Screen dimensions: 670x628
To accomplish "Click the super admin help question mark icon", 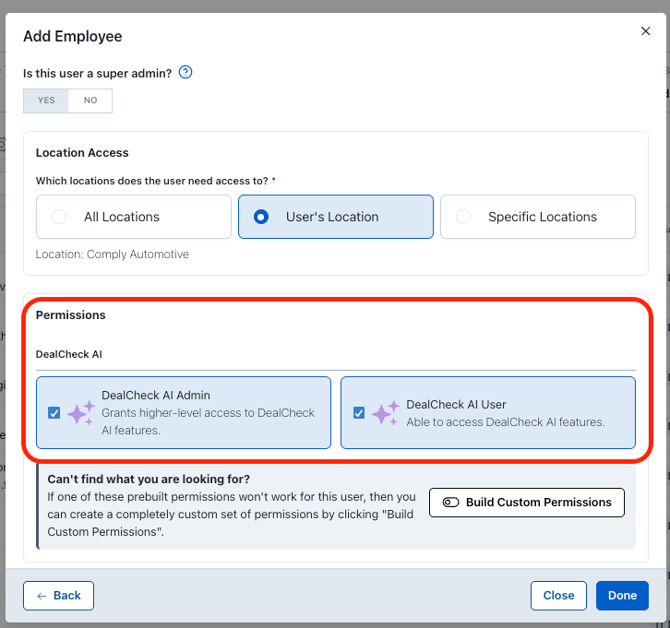I will [x=185, y=73].
